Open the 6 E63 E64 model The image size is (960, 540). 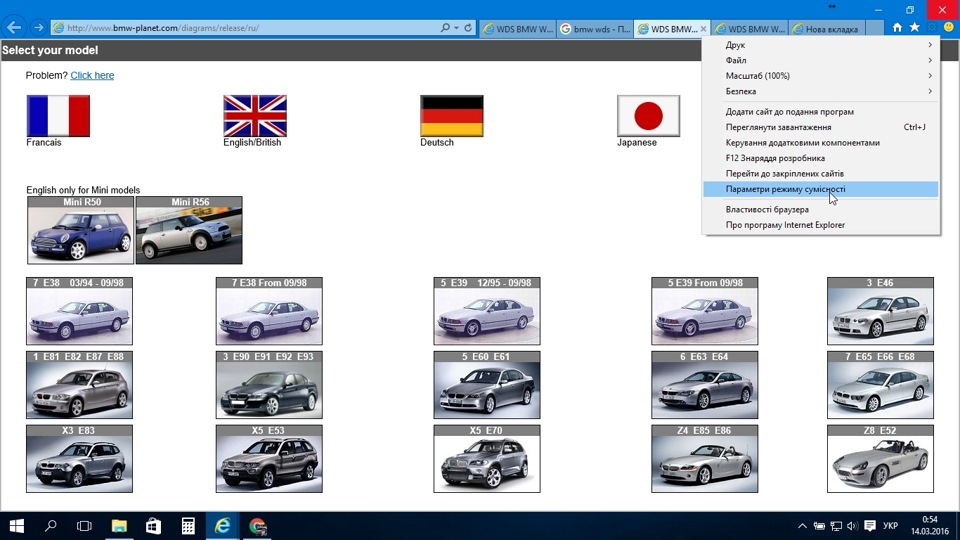pyautogui.click(x=705, y=385)
